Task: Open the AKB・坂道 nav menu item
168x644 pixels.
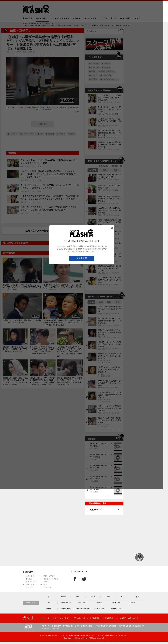Action: click(x=124, y=19)
